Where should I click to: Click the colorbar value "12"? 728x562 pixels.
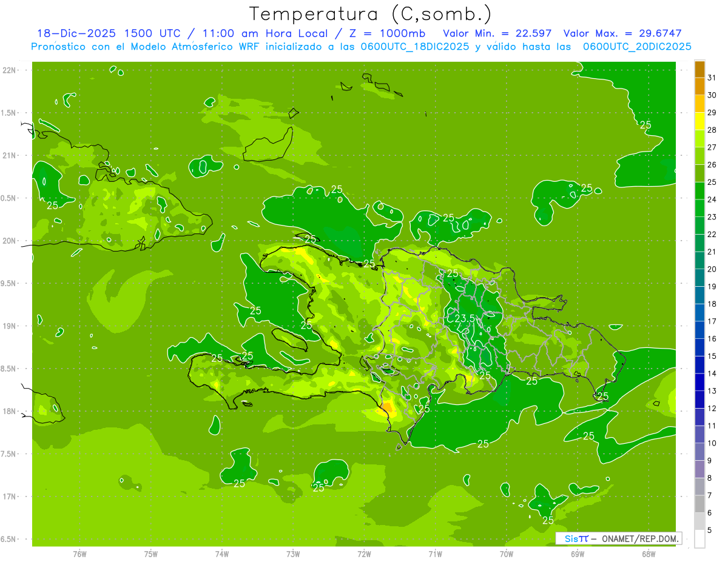tap(712, 408)
